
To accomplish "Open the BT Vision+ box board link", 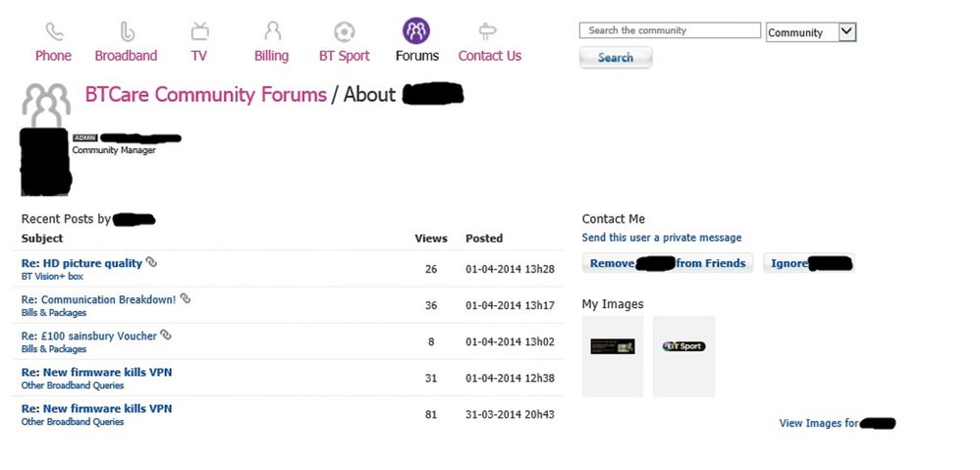I will pos(52,277).
